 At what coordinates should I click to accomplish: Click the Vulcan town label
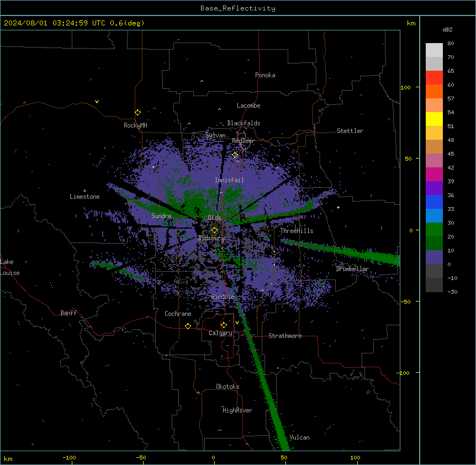[x=299, y=437]
